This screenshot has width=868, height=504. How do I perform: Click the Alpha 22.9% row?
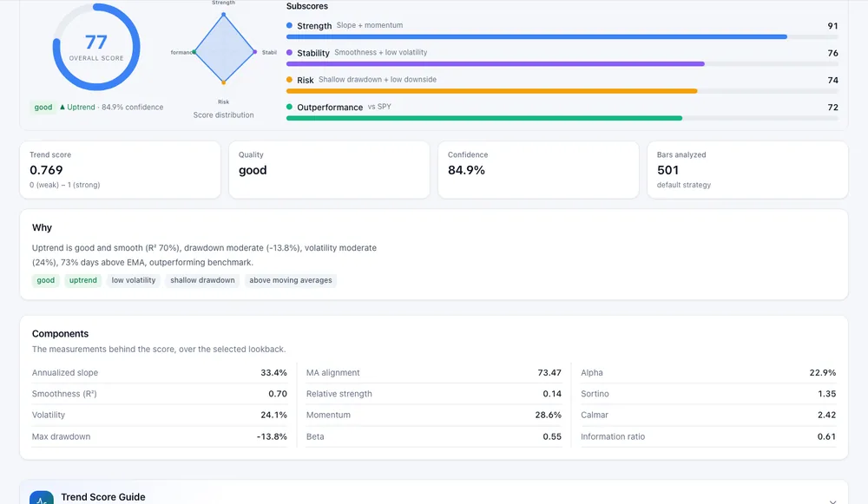coord(708,373)
